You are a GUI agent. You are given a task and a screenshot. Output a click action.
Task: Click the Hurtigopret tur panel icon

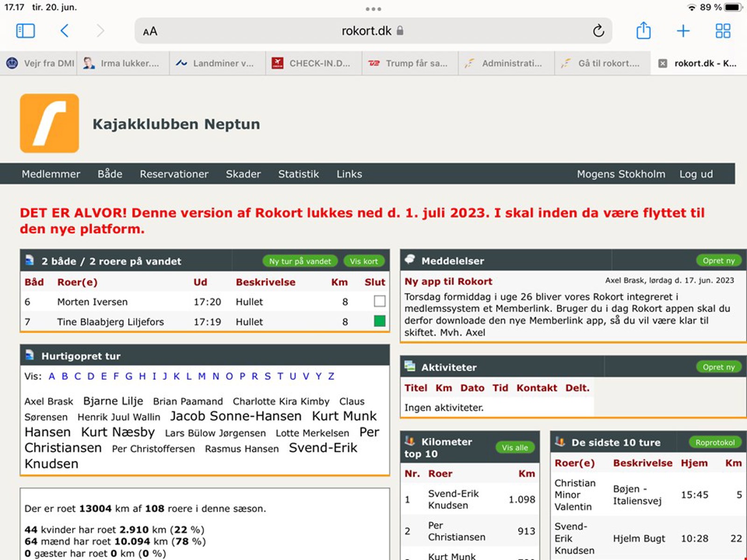click(x=29, y=355)
